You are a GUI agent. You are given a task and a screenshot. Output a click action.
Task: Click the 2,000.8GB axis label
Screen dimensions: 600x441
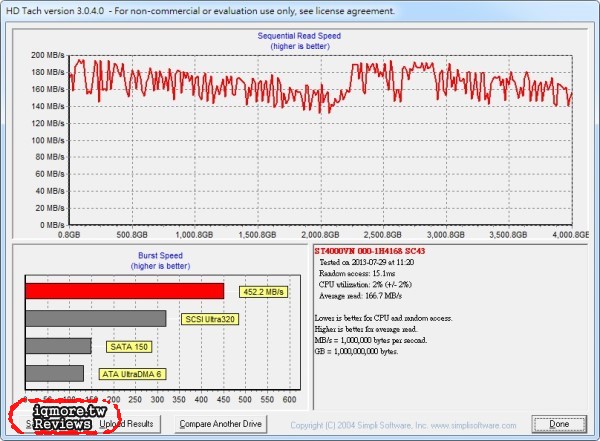pos(320,235)
